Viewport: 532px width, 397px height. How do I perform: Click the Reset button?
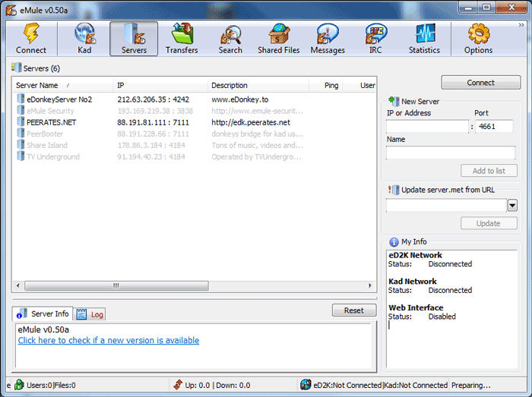tap(354, 310)
